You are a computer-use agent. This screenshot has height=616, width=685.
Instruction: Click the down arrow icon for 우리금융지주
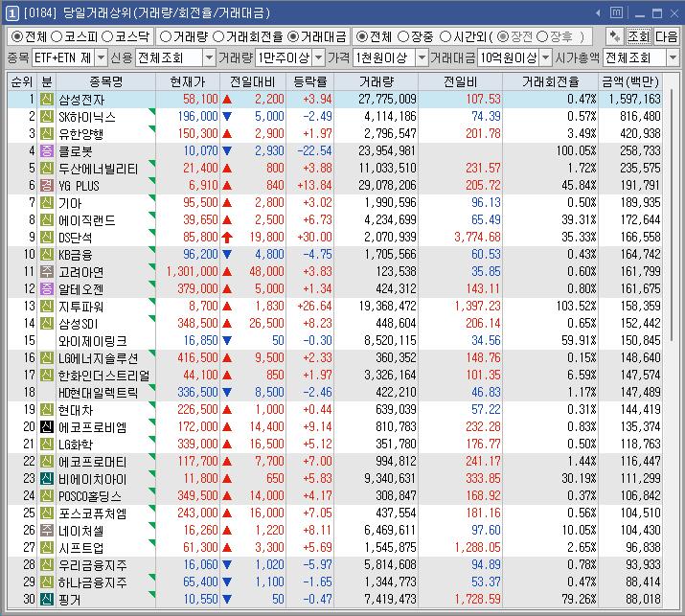(x=227, y=564)
